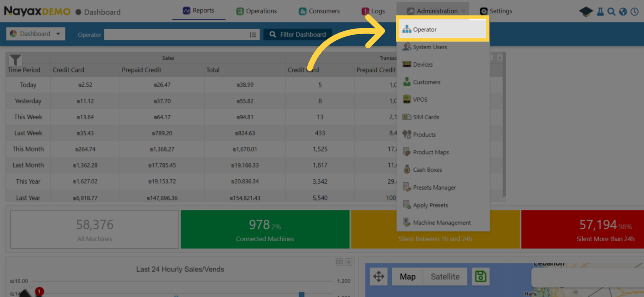Click the map save icon

tap(480, 277)
